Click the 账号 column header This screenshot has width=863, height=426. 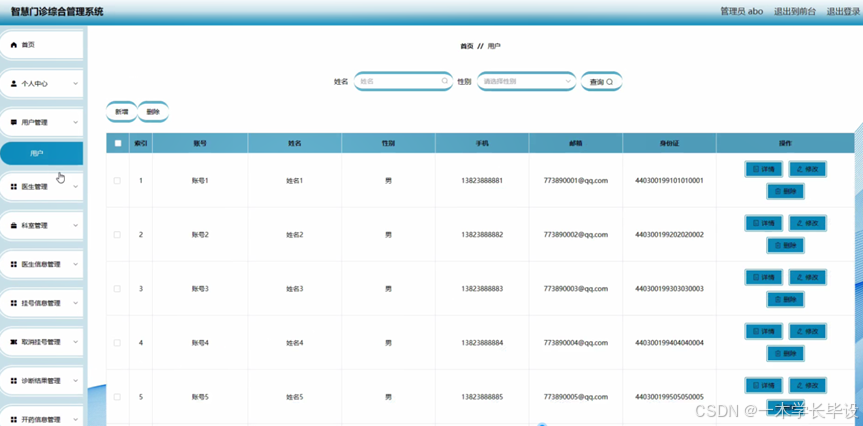pos(200,143)
